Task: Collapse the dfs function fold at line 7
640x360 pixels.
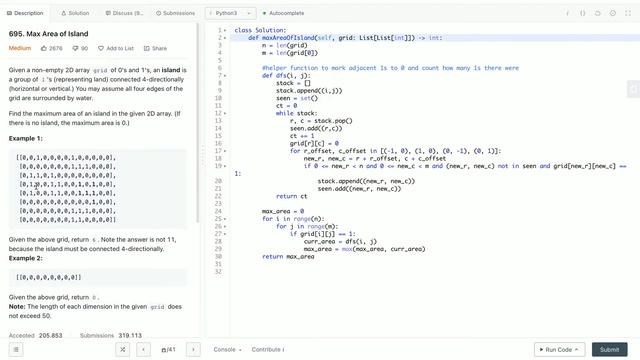Action: point(225,76)
